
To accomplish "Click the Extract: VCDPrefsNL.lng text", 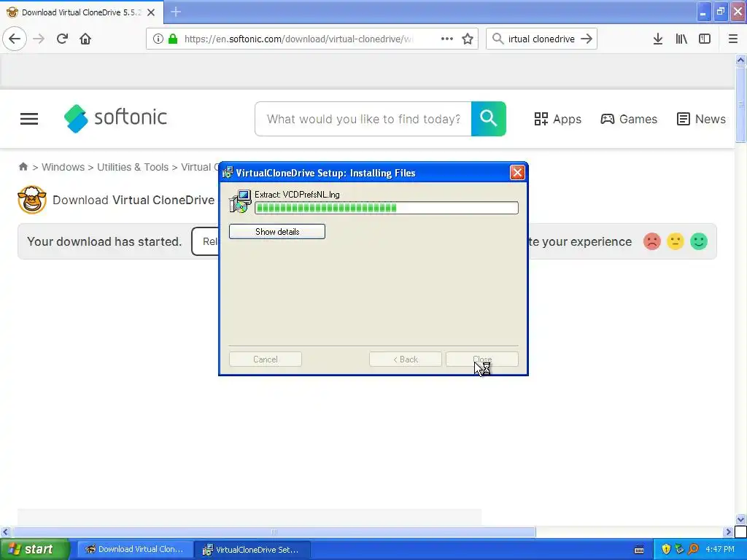I will (297, 194).
